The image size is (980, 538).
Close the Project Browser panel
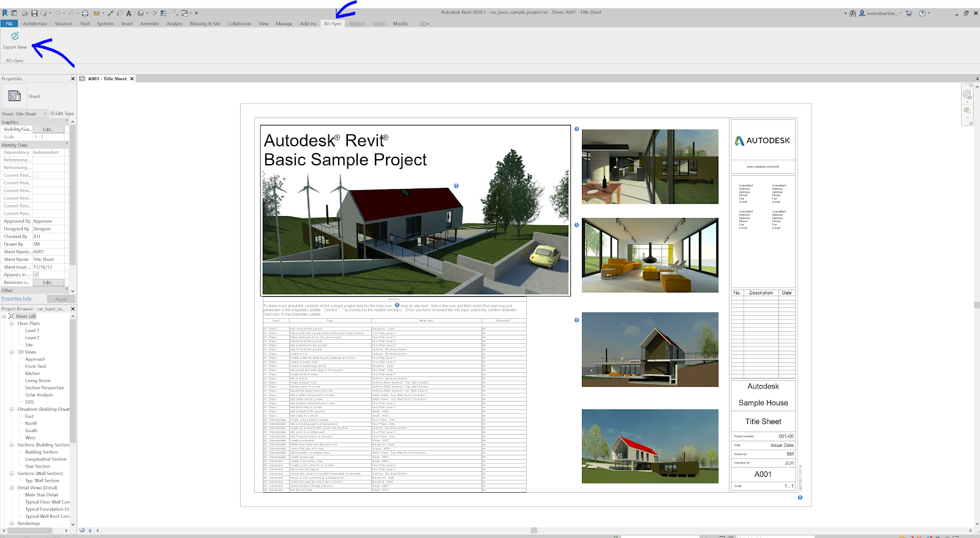(73, 309)
